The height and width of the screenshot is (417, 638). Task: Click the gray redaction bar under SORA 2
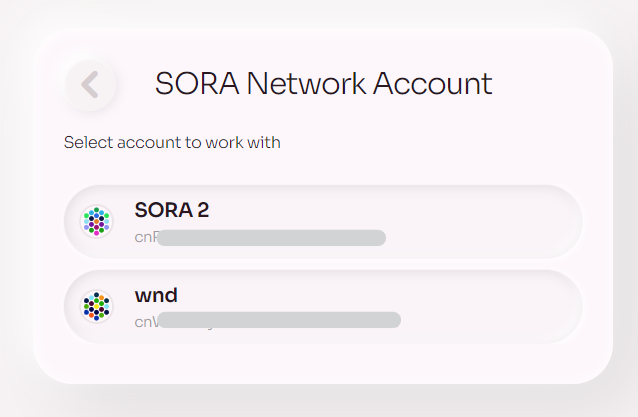pyautogui.click(x=271, y=238)
